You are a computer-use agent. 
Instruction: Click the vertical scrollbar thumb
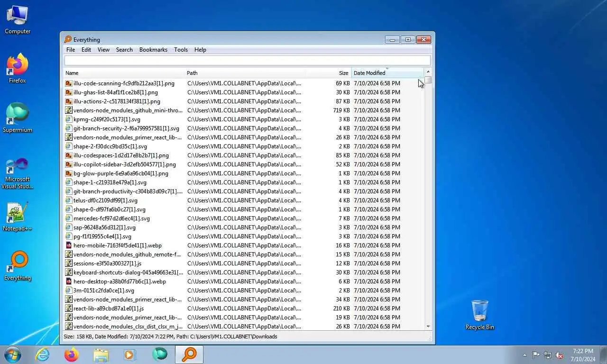(x=428, y=80)
